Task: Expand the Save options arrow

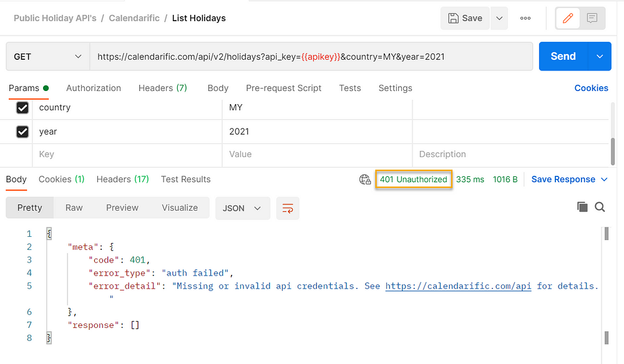Action: 499,18
